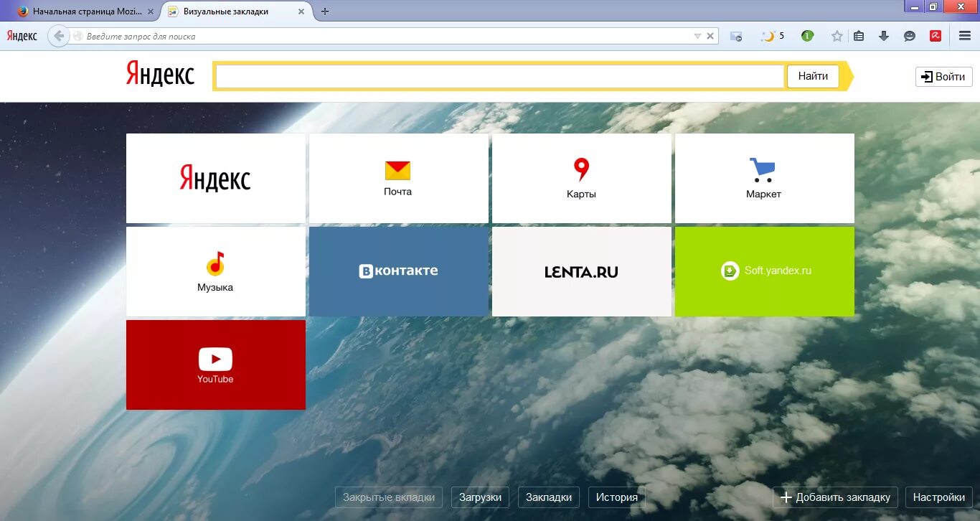Open the Карты bookmark tile

(582, 178)
